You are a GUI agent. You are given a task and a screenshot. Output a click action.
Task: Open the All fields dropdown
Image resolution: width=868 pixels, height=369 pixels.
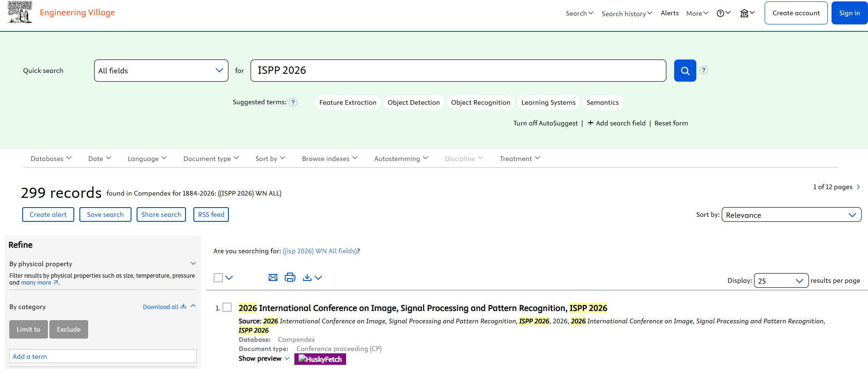pos(161,71)
